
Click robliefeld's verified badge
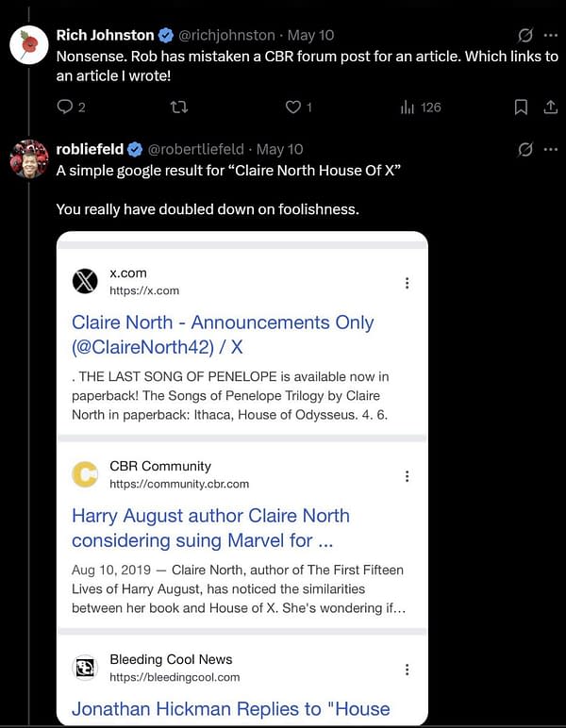(x=135, y=149)
